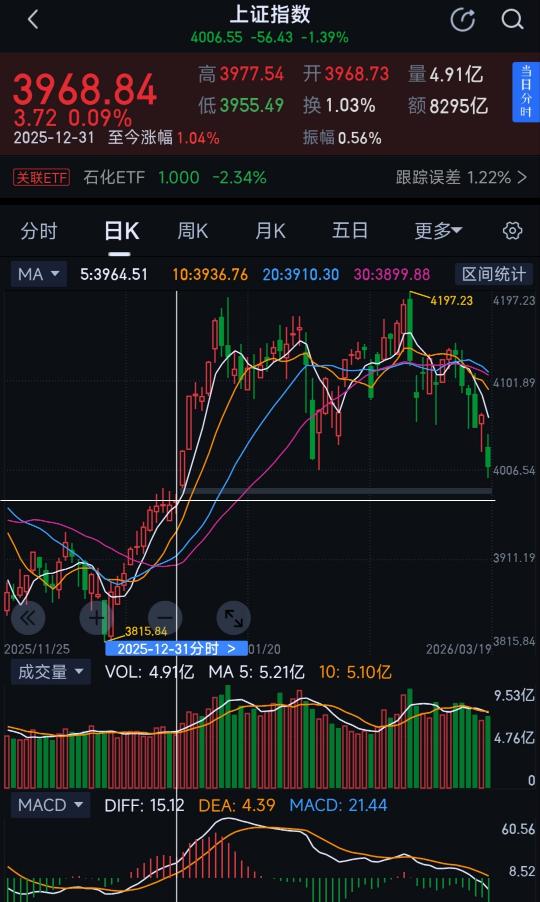Open 区间统计 range statistics
The height and width of the screenshot is (902, 540).
click(493, 274)
